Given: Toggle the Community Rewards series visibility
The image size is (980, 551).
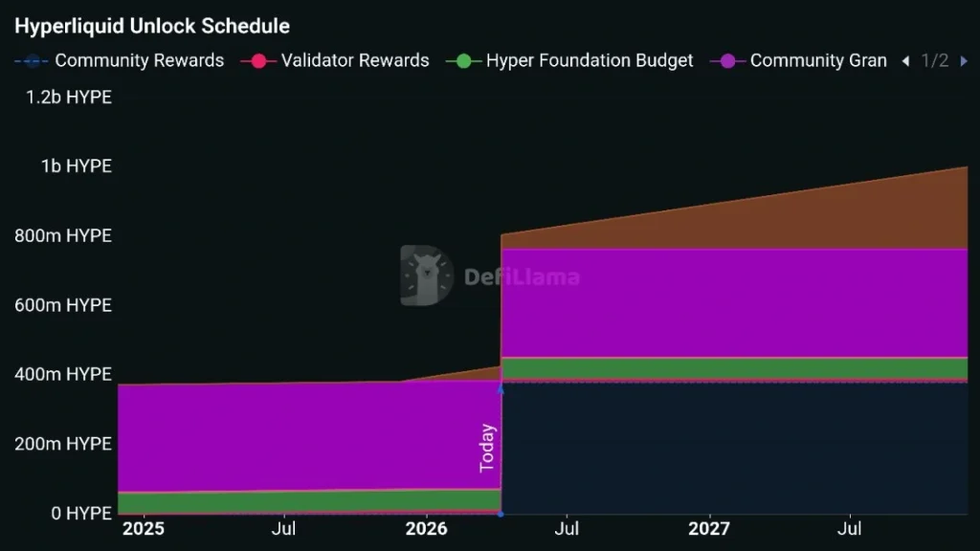Looking at the screenshot, I should pyautogui.click(x=140, y=60).
